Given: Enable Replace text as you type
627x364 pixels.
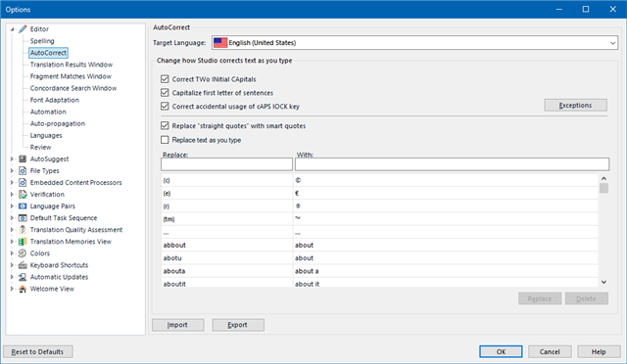Looking at the screenshot, I should [x=165, y=140].
